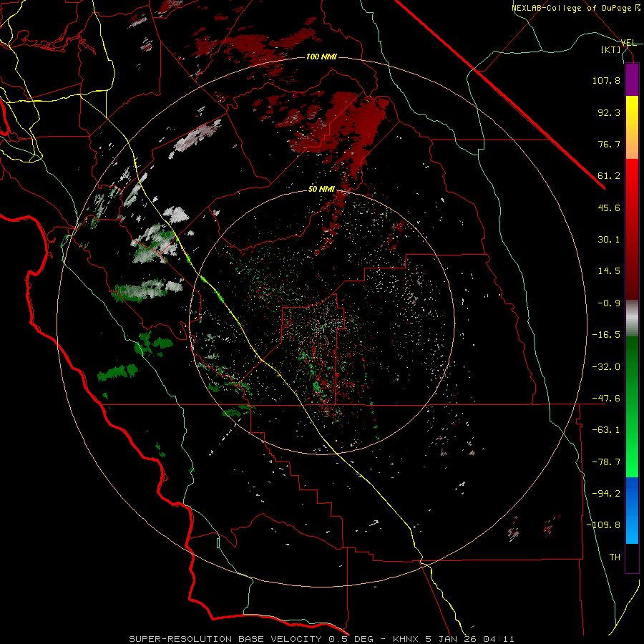Viewport: 644px width, 644px height.
Task: Click the TH label on legend
Action: 615,557
